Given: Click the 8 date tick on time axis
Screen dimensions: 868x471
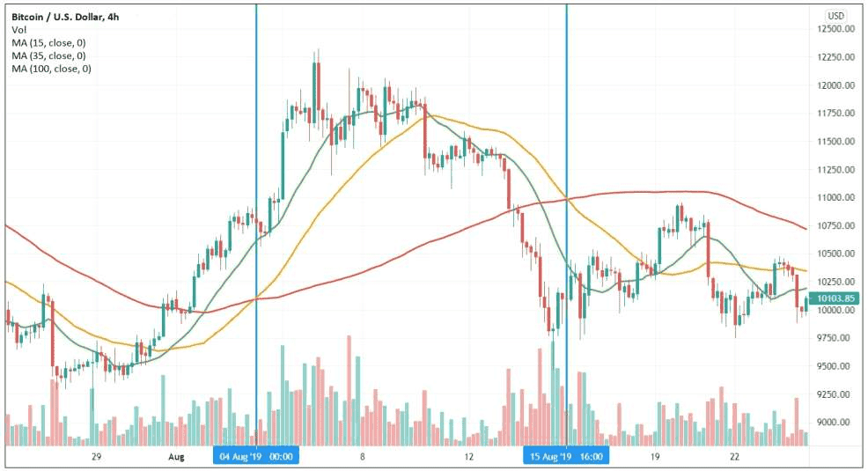Looking at the screenshot, I should click(x=363, y=457).
